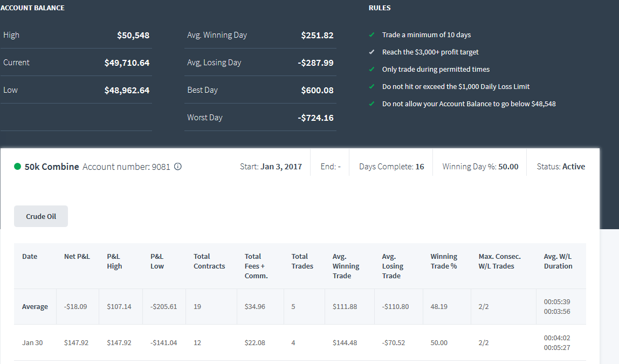619x364 pixels.
Task: Click the Status: Active field
Action: (x=561, y=167)
